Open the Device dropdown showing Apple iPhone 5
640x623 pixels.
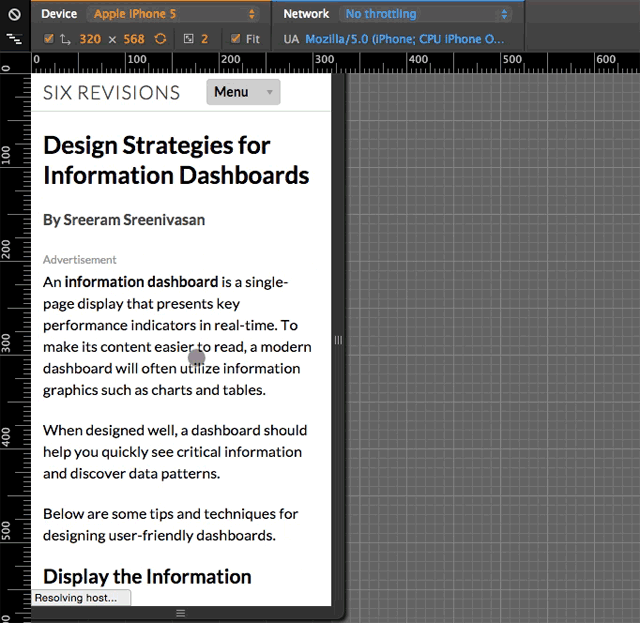pyautogui.click(x=175, y=14)
